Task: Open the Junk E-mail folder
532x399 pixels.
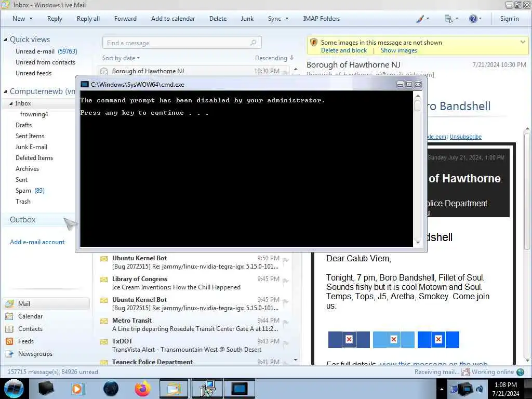Action: point(31,147)
